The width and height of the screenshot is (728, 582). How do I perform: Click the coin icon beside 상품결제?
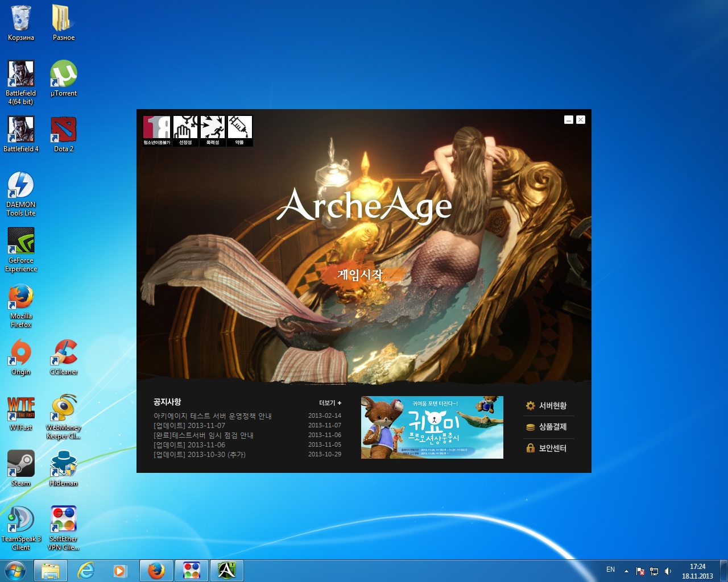pos(531,427)
